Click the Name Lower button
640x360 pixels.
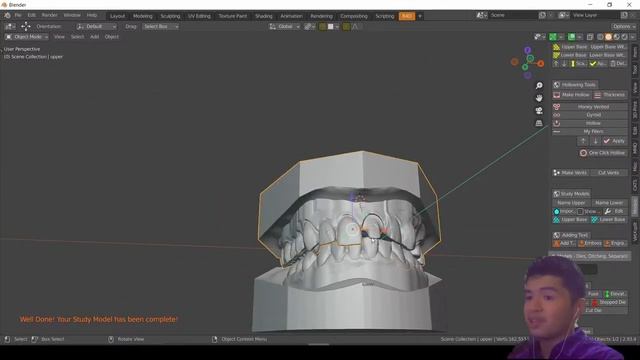click(x=609, y=203)
